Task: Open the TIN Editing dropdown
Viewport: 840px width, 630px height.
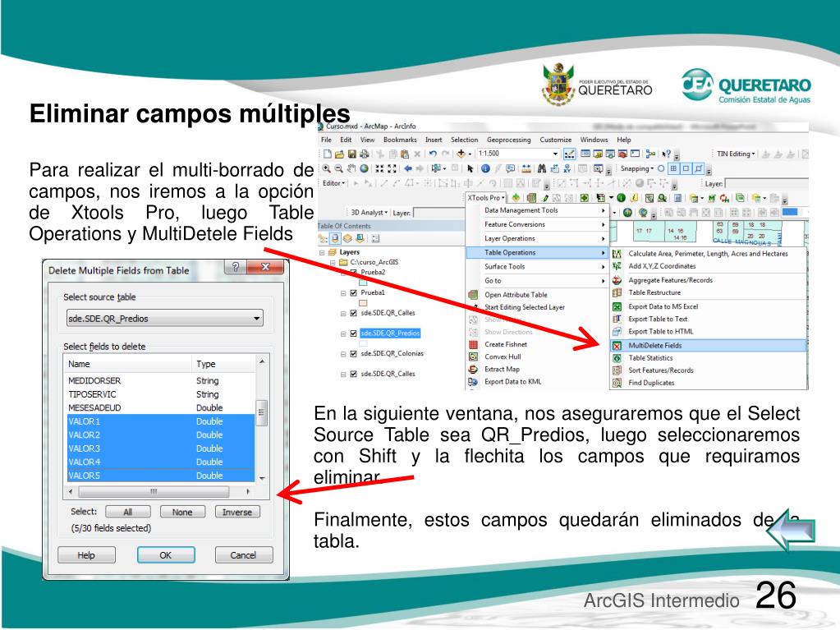Action: 736,154
